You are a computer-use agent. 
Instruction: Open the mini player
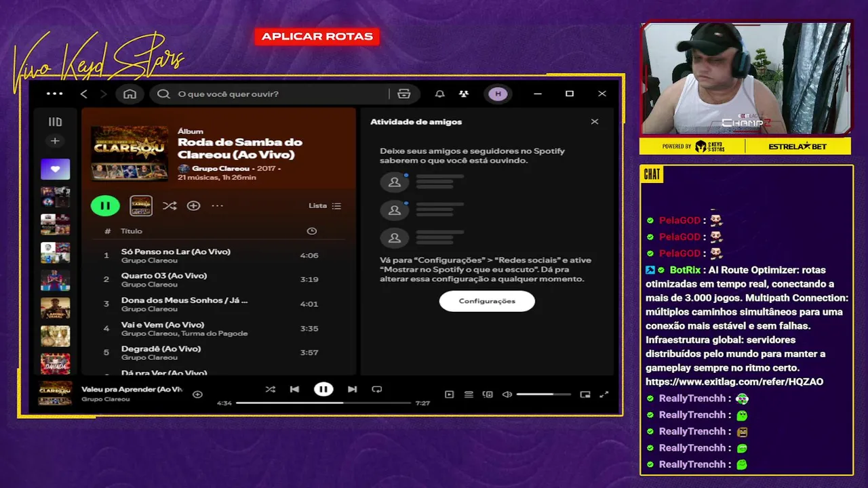(585, 394)
